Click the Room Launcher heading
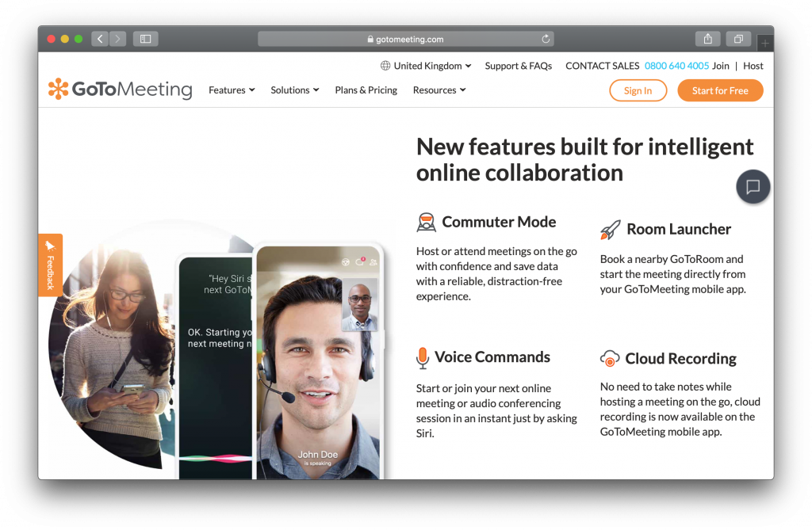The width and height of the screenshot is (812, 530). 679,229
